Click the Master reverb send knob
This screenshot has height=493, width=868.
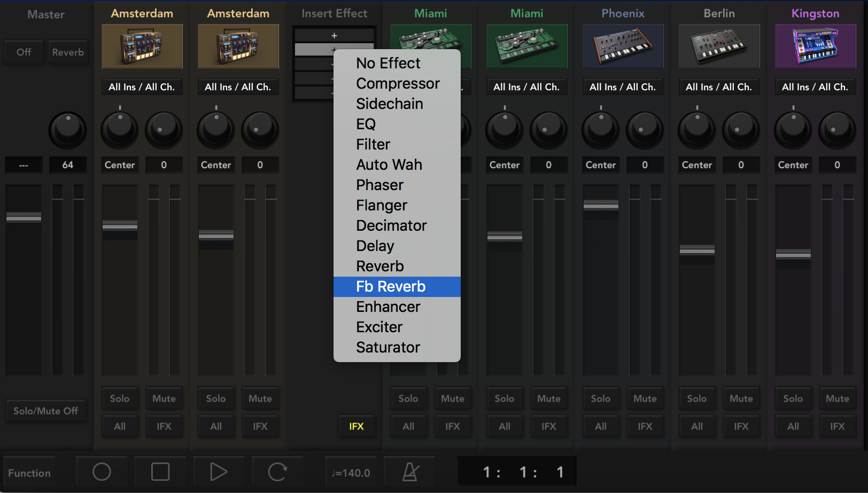[68, 130]
